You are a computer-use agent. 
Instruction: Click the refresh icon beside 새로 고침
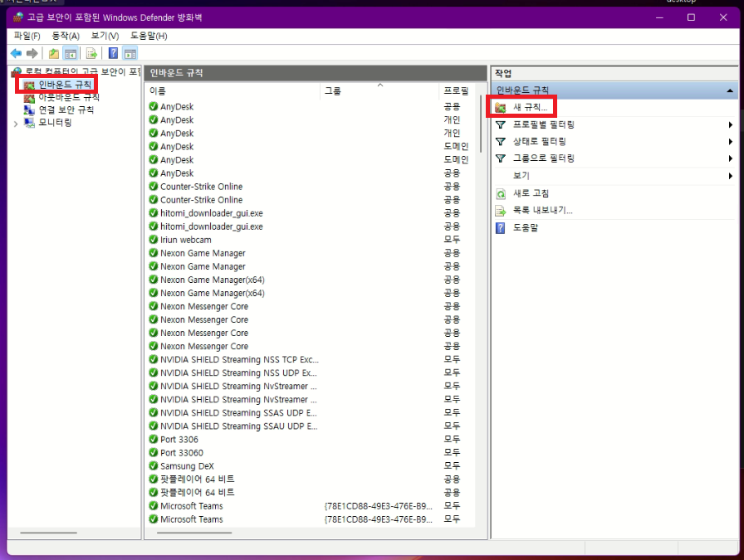pyautogui.click(x=501, y=193)
